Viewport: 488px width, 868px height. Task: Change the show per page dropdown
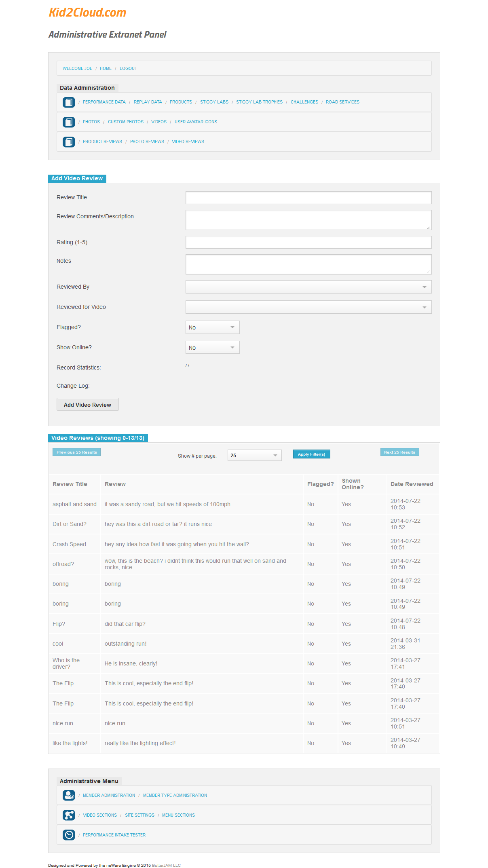254,456
